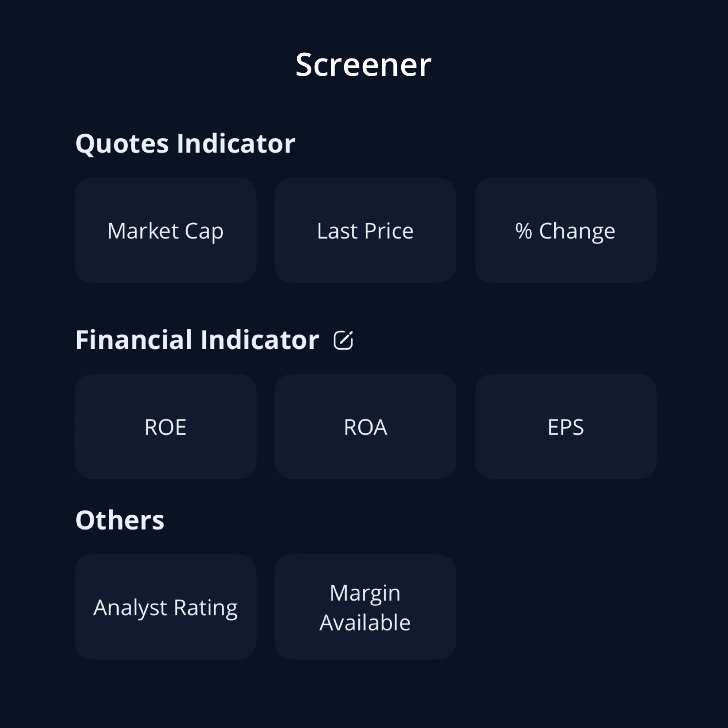Customize financial indicators via pencil icon
This screenshot has height=728, width=728.
pos(344,340)
